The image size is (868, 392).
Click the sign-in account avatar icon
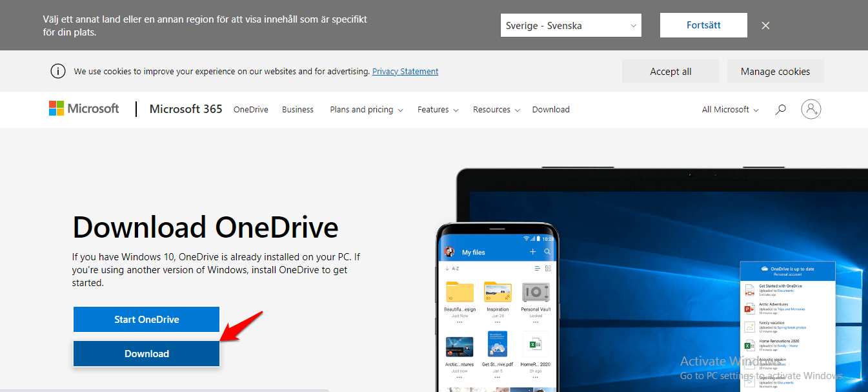pos(811,109)
